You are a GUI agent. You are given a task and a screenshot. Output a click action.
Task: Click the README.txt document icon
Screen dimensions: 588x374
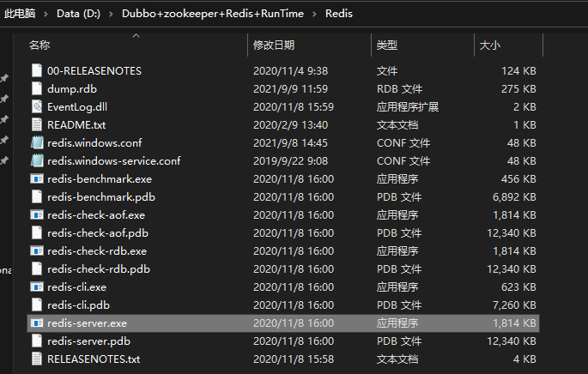point(37,124)
